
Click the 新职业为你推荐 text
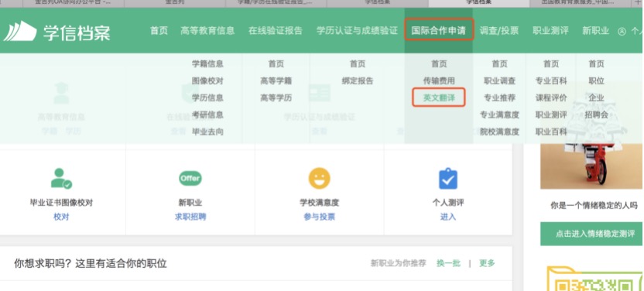click(399, 263)
